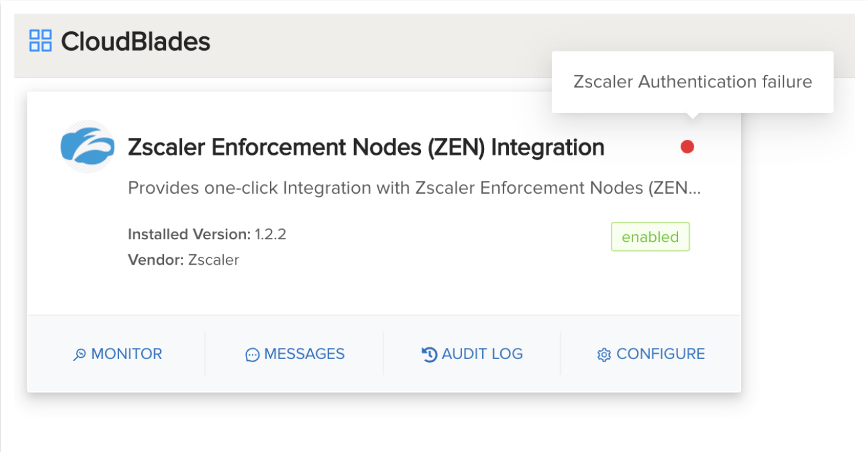Open the MONITOR text label
This screenshot has height=452, width=868.
pyautogui.click(x=127, y=354)
